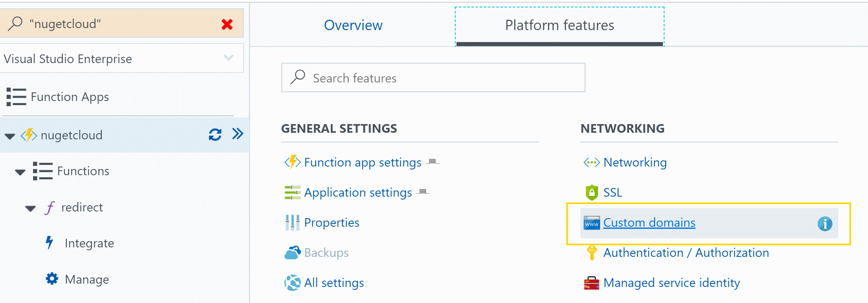Click the Managed service identity toolbox icon

pos(591,283)
